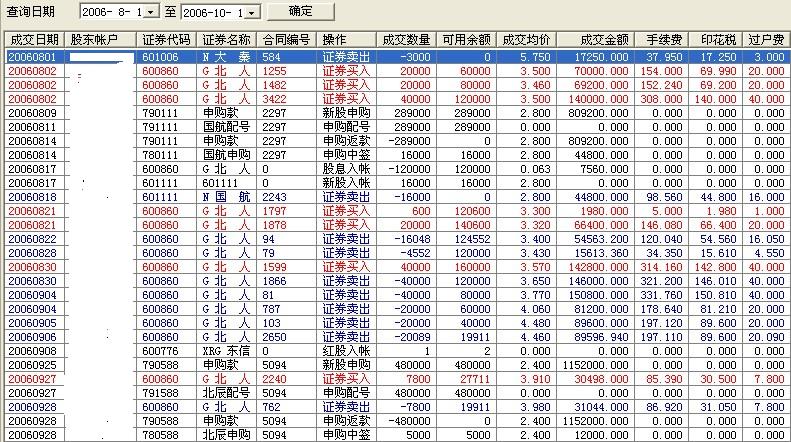Click 股息入帐 operation cell
The height and width of the screenshot is (442, 791).
coord(346,169)
